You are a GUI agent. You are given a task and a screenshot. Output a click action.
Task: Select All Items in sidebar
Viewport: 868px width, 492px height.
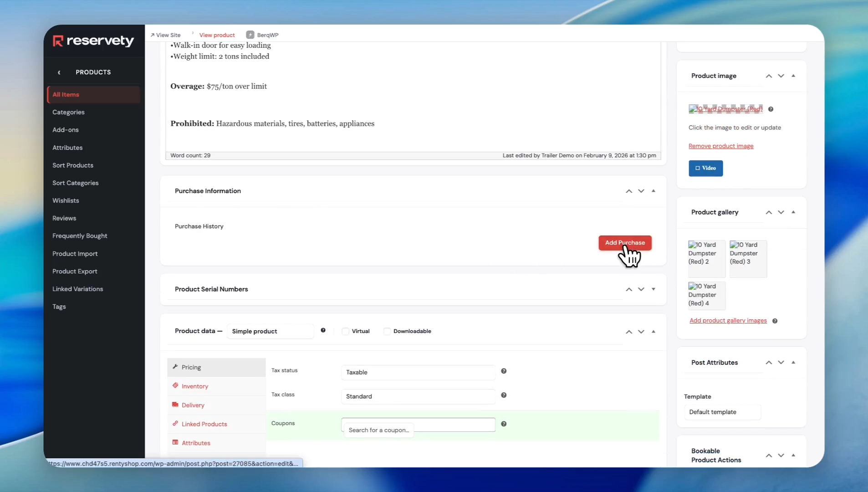pos(93,95)
